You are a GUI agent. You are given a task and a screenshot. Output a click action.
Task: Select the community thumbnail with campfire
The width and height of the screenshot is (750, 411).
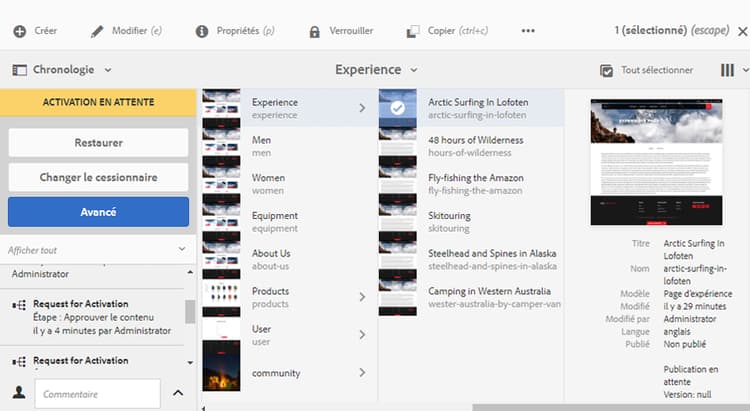pyautogui.click(x=221, y=366)
